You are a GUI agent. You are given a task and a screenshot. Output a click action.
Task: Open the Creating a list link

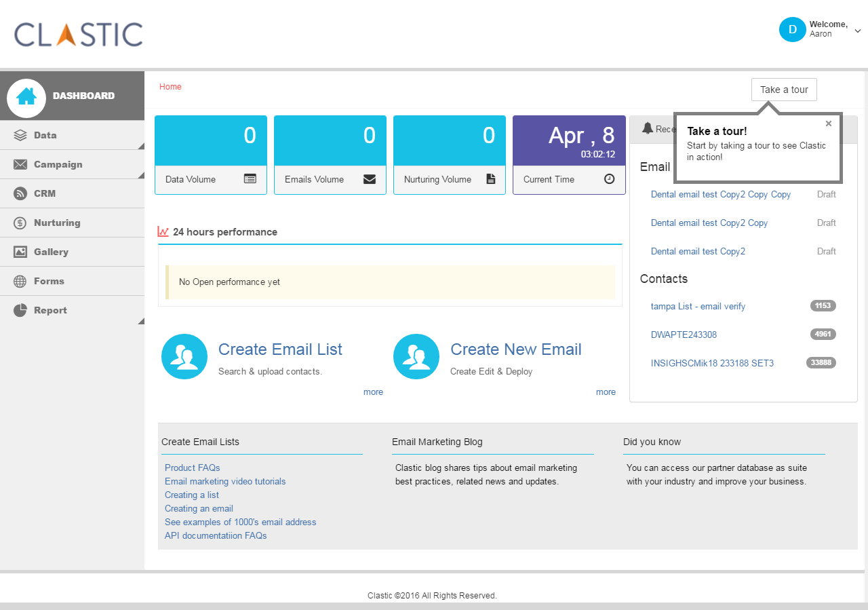tap(192, 495)
